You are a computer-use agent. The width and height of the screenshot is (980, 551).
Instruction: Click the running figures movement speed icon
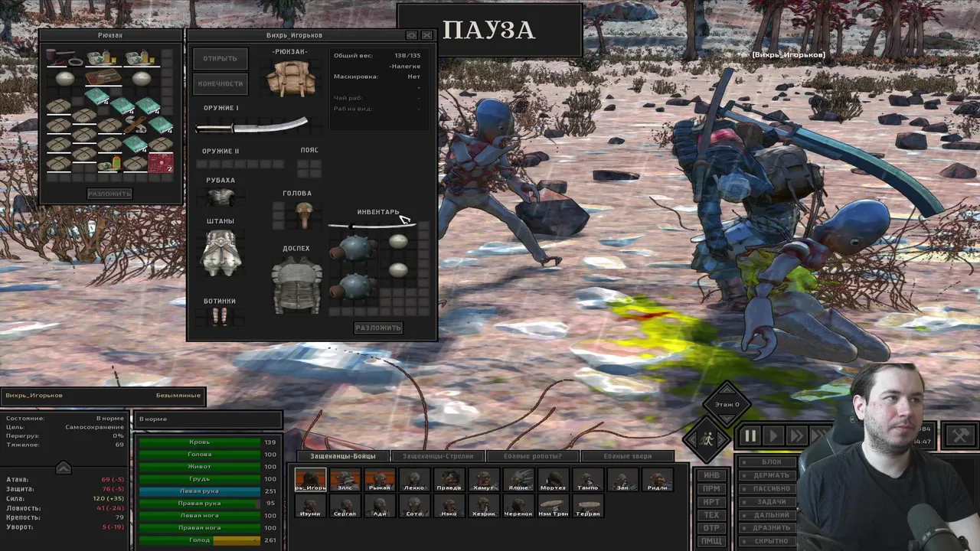pos(705,440)
